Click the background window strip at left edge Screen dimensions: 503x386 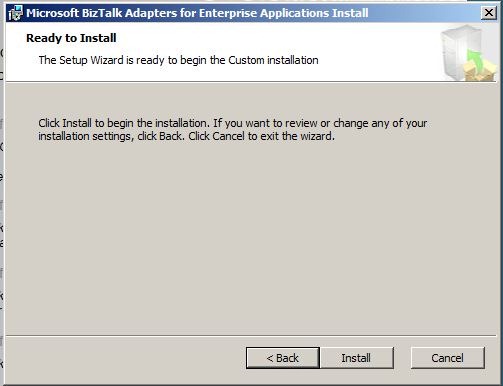pos(2,200)
